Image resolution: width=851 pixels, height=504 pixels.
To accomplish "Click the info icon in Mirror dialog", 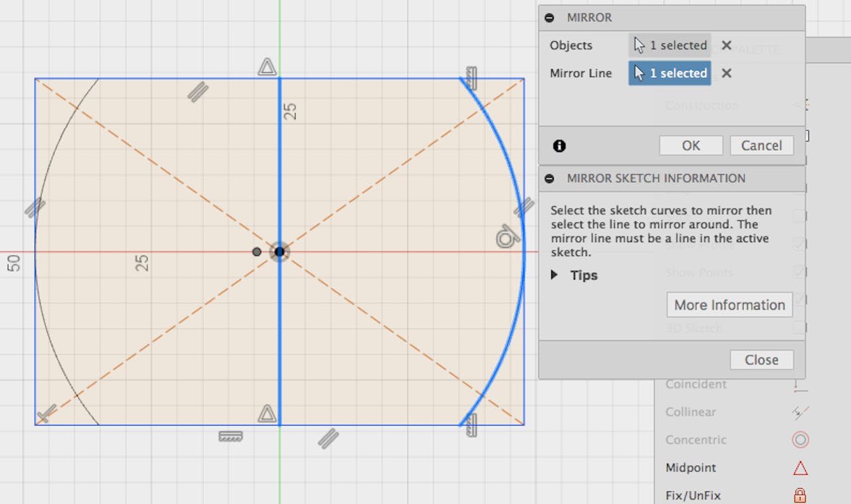I will (x=559, y=146).
